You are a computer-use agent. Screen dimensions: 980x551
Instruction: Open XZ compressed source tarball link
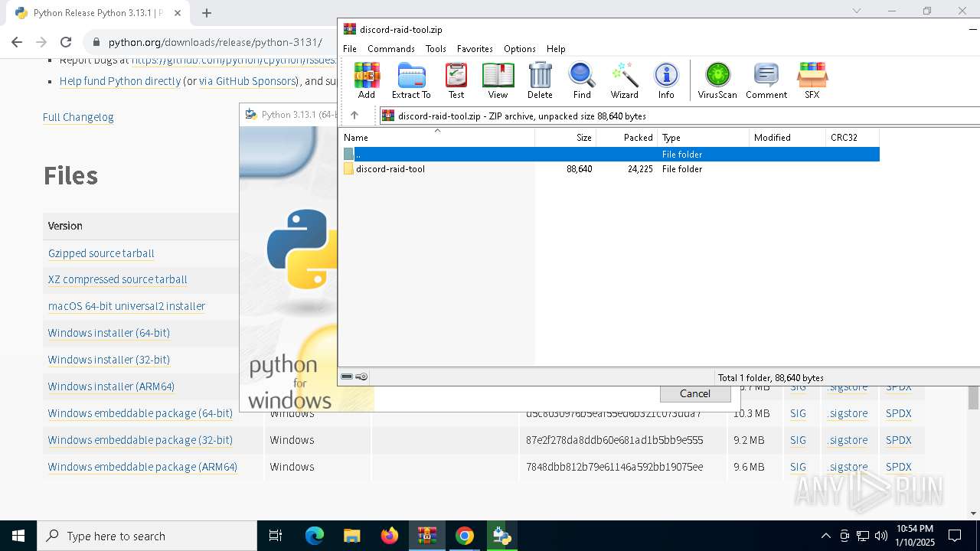(x=118, y=279)
